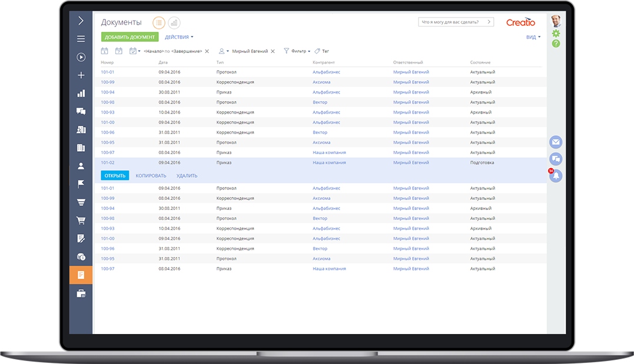This screenshot has height=364, width=634.
Task: Open the hamburger main menu
Action: (x=81, y=39)
